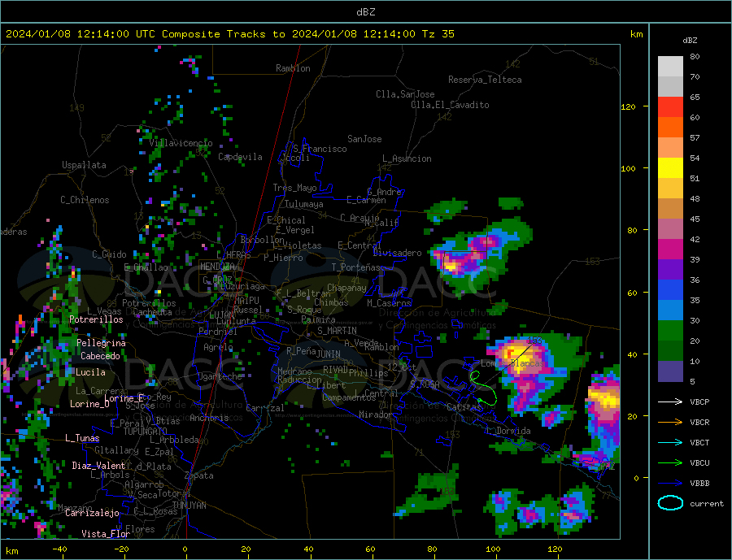
Task: Click the 'km' unit label top right
Action: 637,34
